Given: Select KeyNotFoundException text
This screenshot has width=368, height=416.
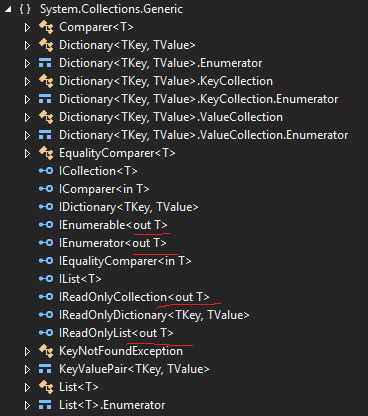Looking at the screenshot, I should (x=121, y=351).
